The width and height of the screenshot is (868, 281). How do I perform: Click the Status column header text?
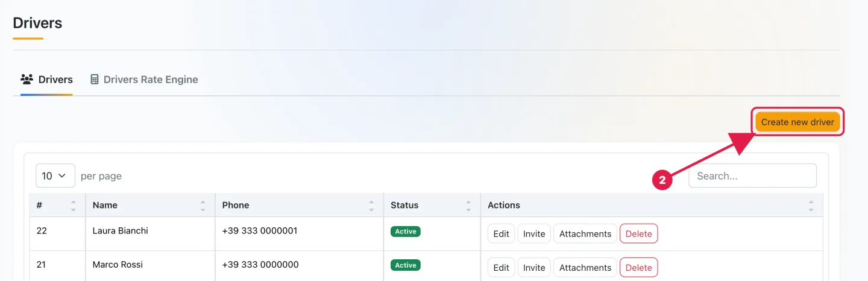(404, 205)
